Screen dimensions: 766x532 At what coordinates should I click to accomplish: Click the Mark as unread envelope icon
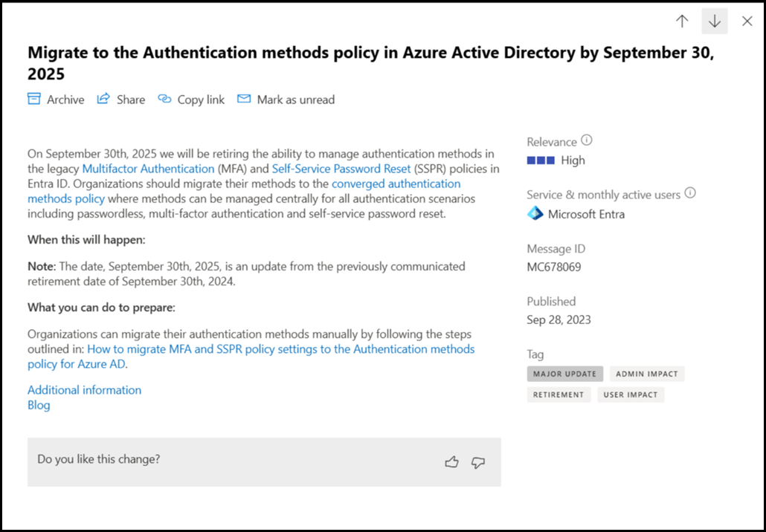tap(244, 99)
